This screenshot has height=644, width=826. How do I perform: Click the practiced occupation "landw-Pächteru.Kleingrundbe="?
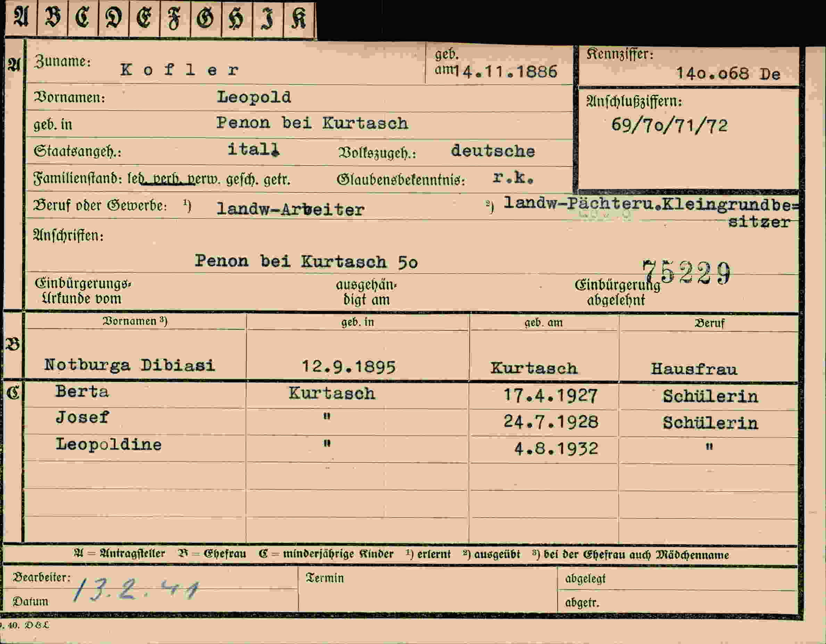click(x=651, y=204)
